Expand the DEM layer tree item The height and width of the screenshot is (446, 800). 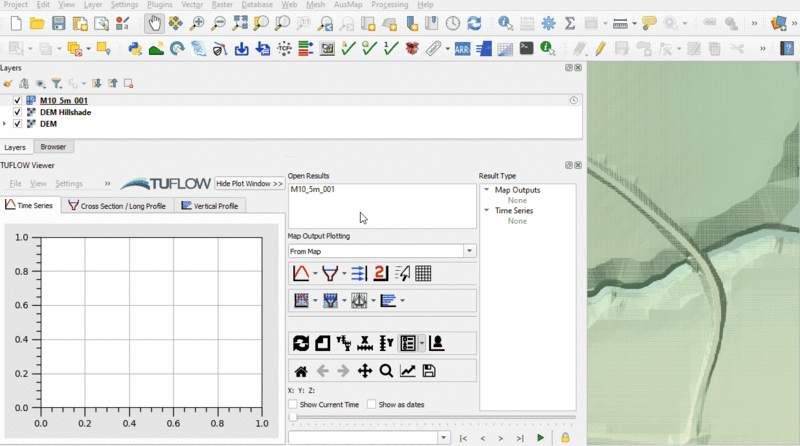6,124
